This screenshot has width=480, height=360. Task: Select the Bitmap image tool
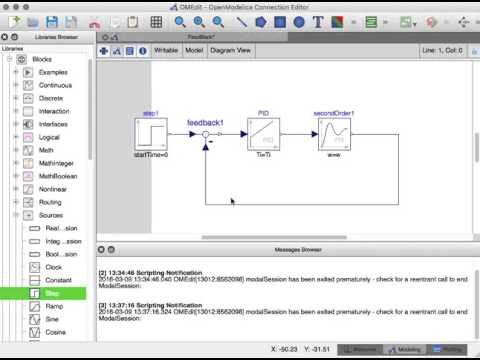point(337,22)
